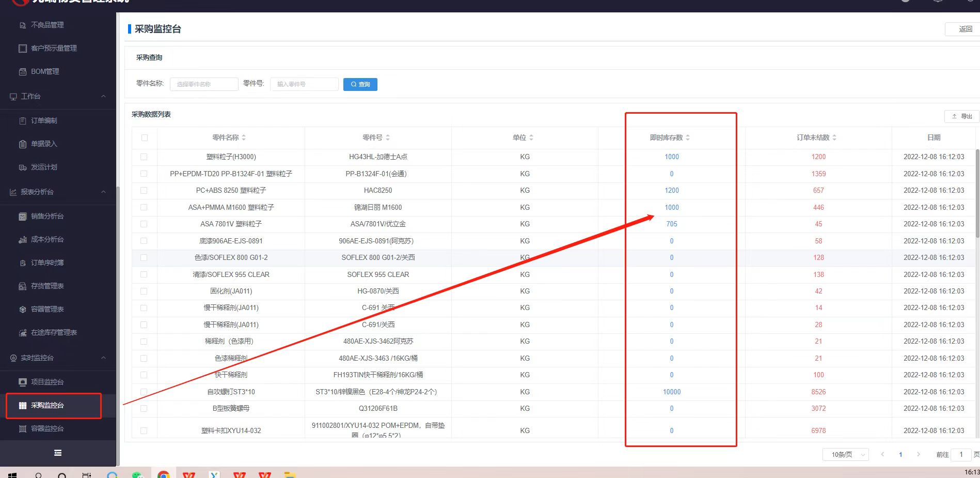Click the 不良品管理 sidebar icon
The image size is (980, 478).
point(22,25)
